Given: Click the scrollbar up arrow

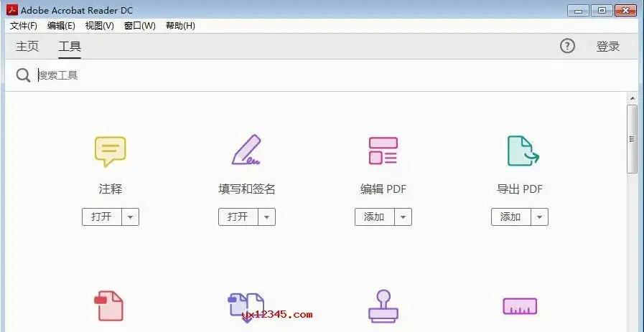Looking at the screenshot, I should click(x=632, y=98).
